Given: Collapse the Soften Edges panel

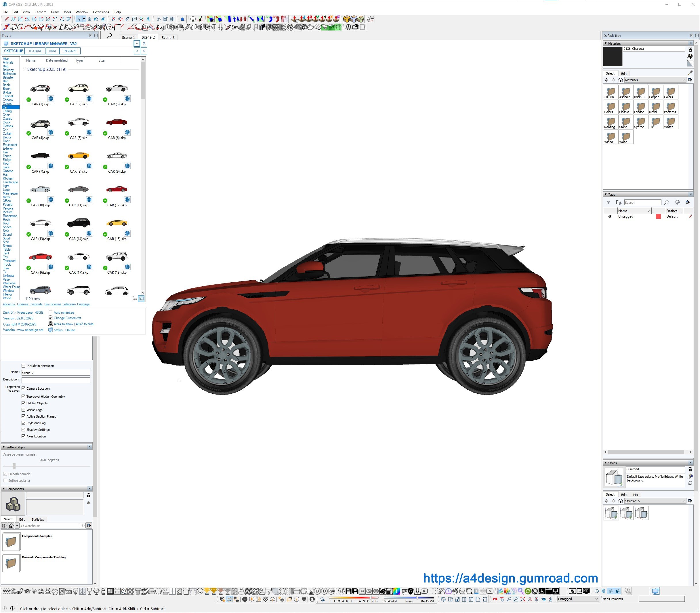Looking at the screenshot, I should point(4,447).
